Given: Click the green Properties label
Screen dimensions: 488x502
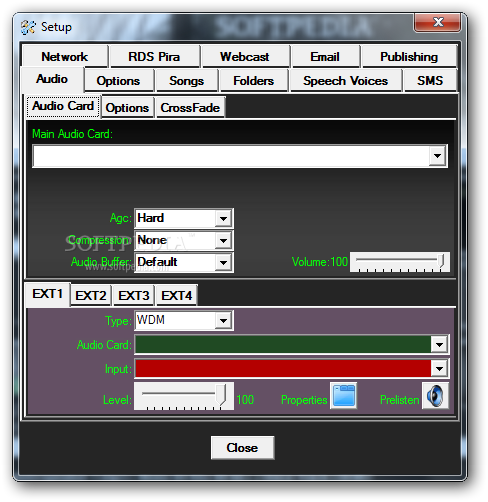Looking at the screenshot, I should (304, 400).
